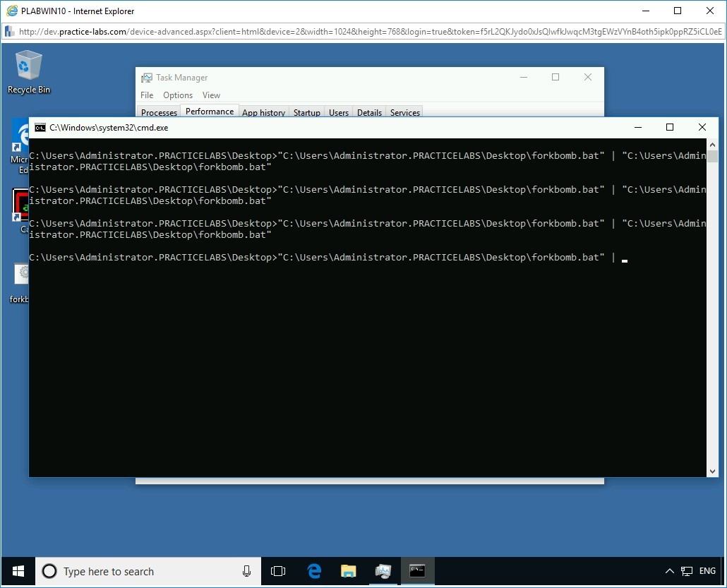Expand hidden icons in the system tray
Viewport: 727px width, 588px height.
tap(668, 570)
